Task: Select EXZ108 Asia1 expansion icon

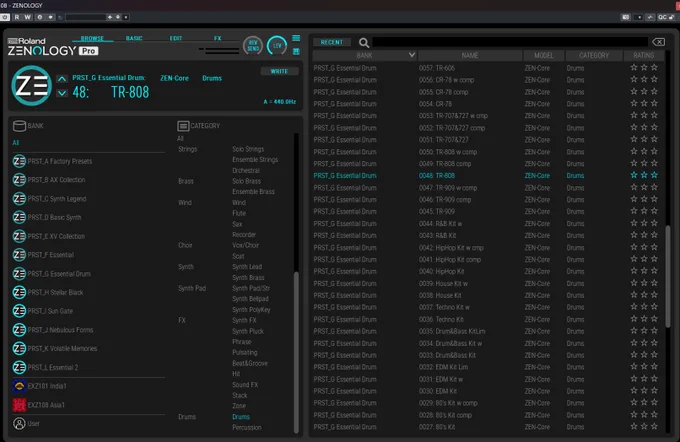Action: click(19, 405)
